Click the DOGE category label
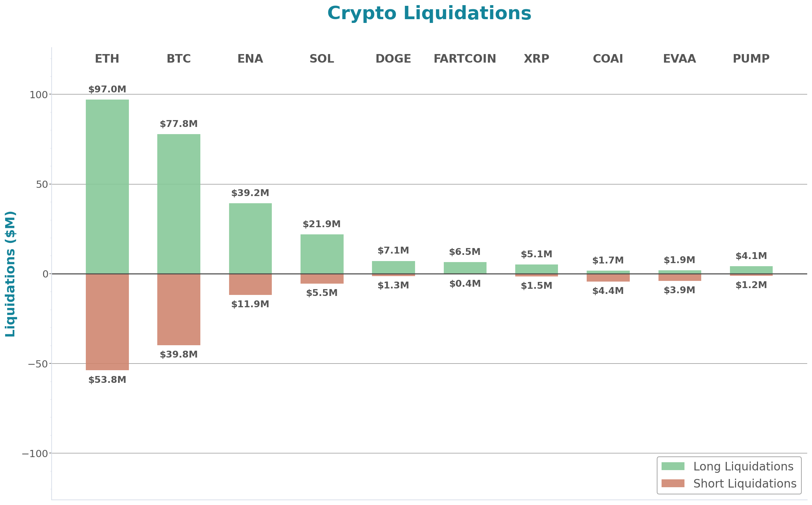 click(393, 59)
